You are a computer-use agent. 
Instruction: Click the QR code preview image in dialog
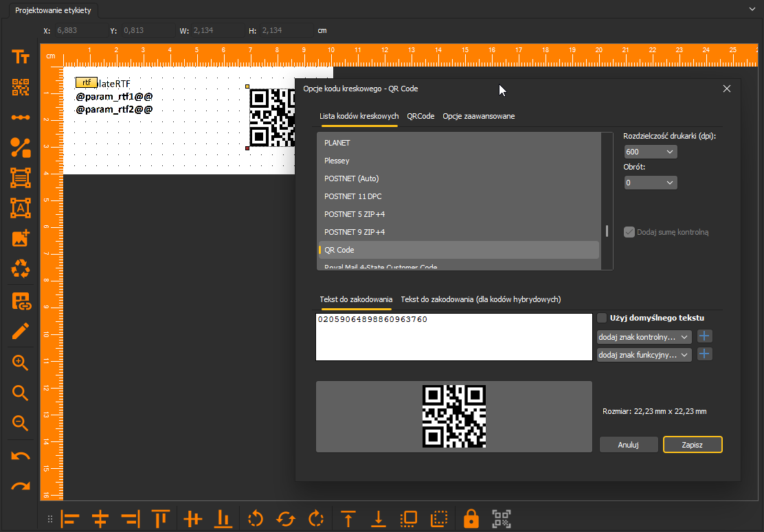click(453, 417)
